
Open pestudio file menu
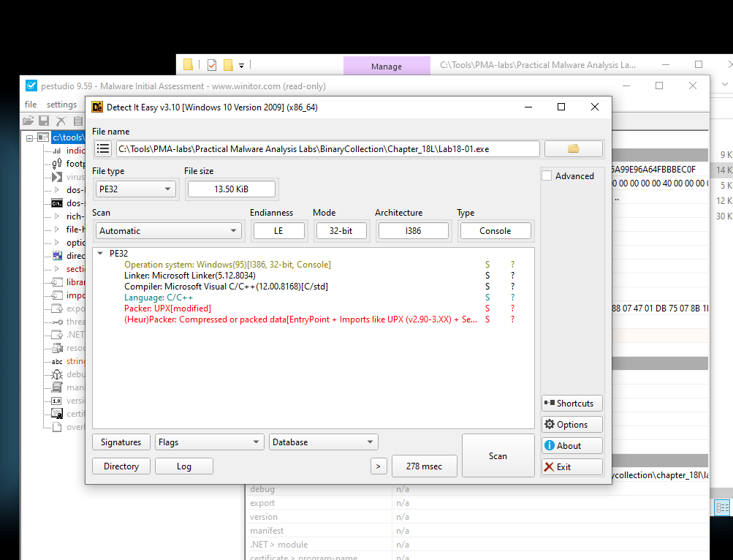(31, 105)
